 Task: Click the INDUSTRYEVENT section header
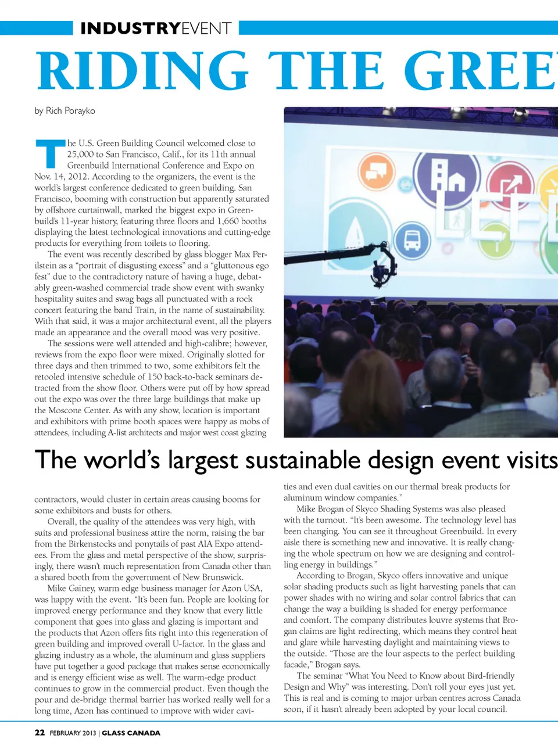155,28
